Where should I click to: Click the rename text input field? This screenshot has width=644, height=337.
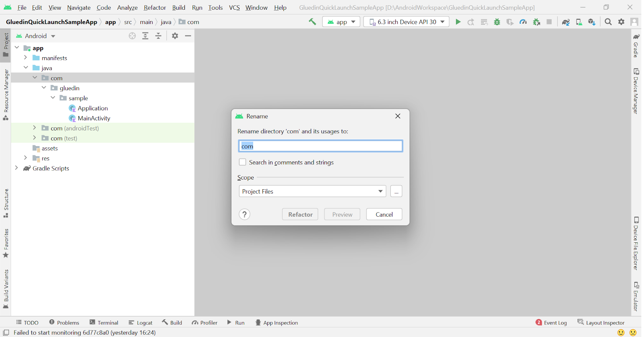pos(320,146)
